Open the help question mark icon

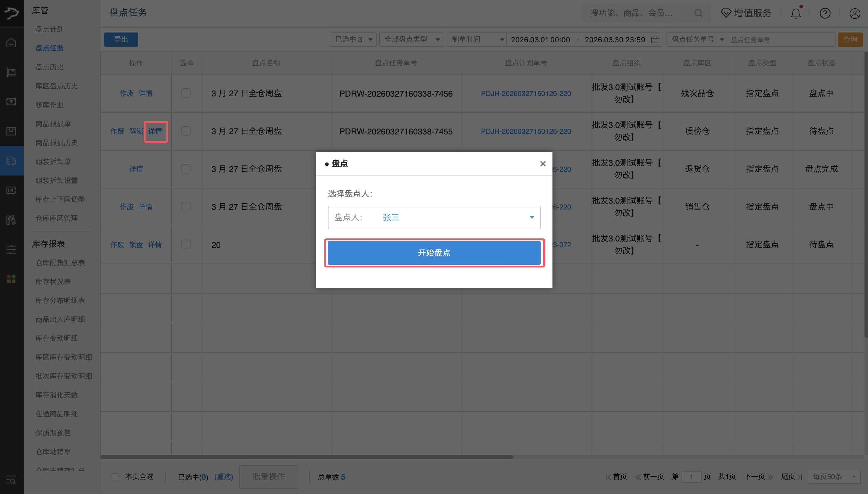(x=825, y=13)
